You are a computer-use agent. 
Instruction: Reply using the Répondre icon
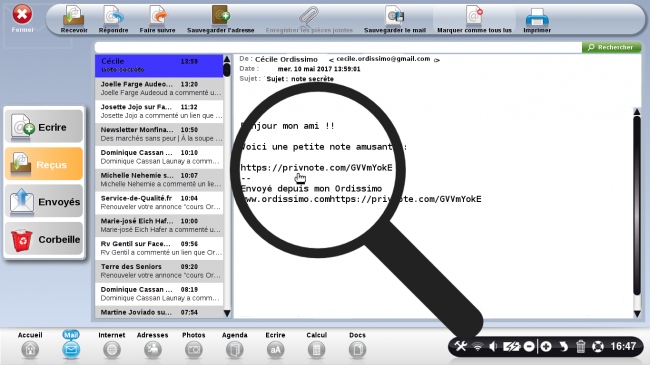[113, 19]
